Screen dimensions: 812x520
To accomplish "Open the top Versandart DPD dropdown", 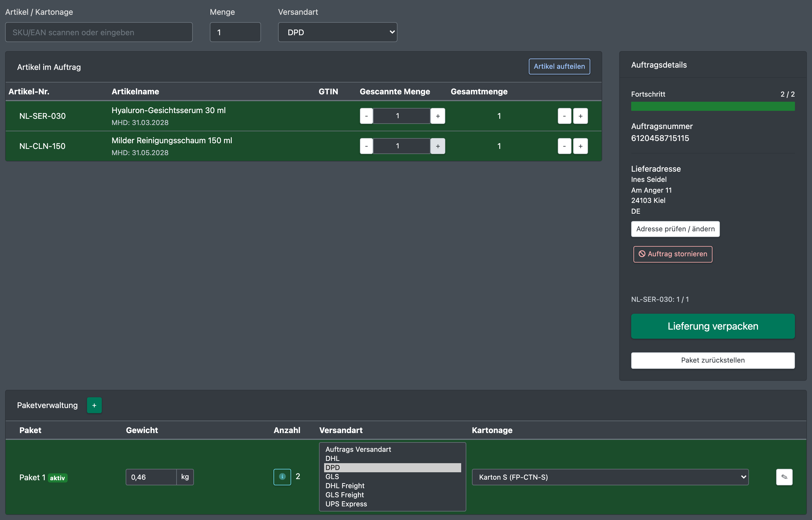I will 337,32.
